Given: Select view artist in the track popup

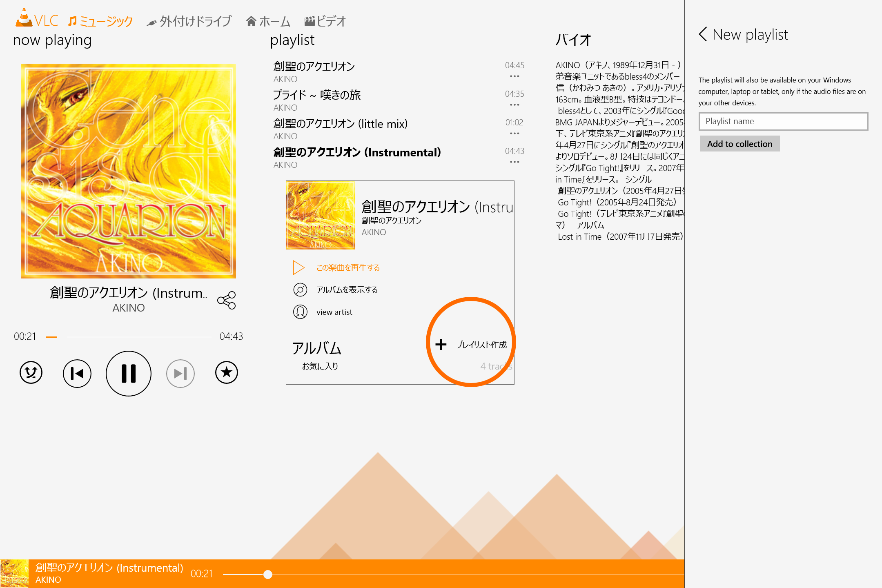Looking at the screenshot, I should [334, 312].
